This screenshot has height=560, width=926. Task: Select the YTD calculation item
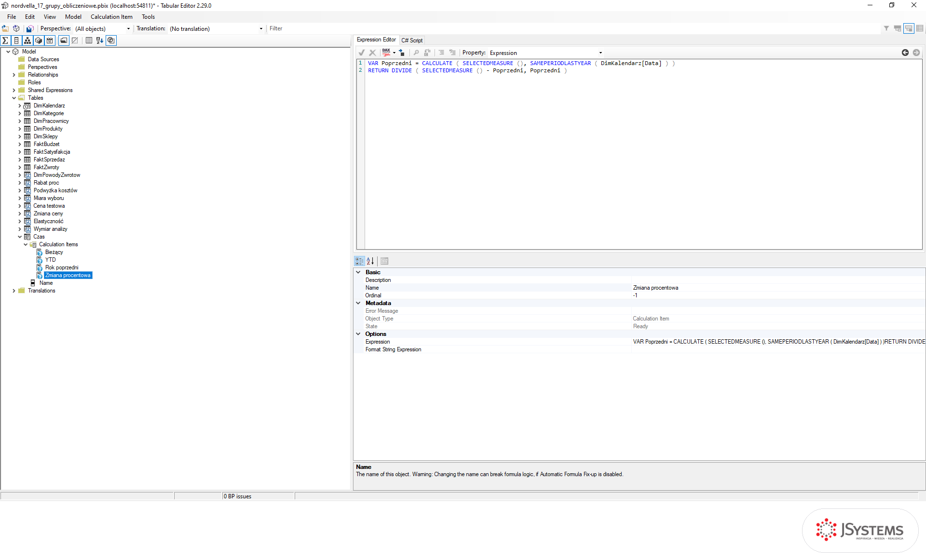point(51,260)
